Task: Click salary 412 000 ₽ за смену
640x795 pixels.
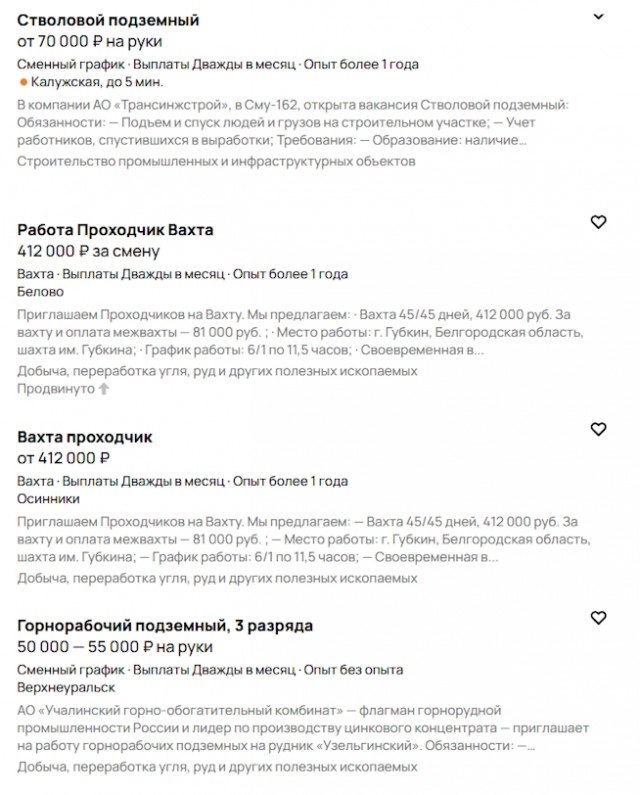Action: [88, 251]
